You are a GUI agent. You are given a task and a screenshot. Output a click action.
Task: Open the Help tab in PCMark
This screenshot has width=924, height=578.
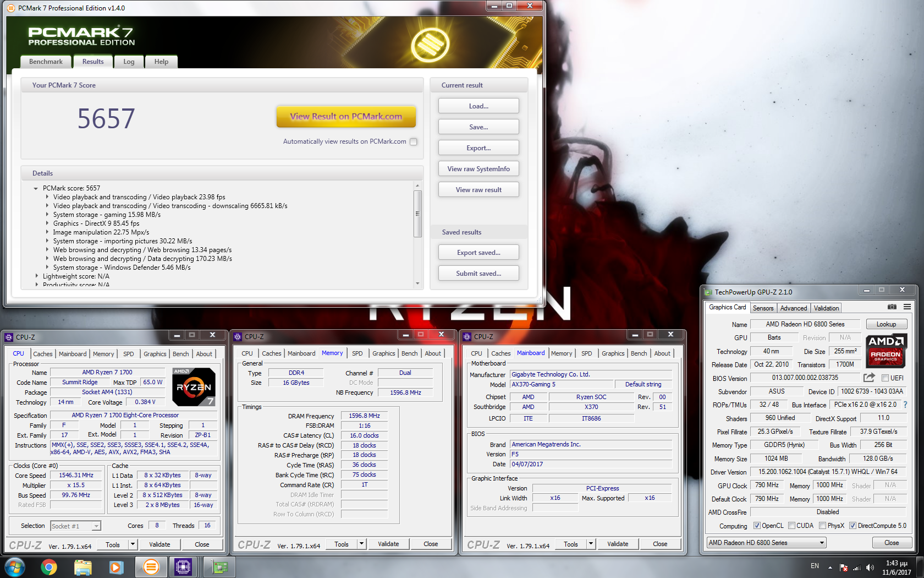click(161, 62)
